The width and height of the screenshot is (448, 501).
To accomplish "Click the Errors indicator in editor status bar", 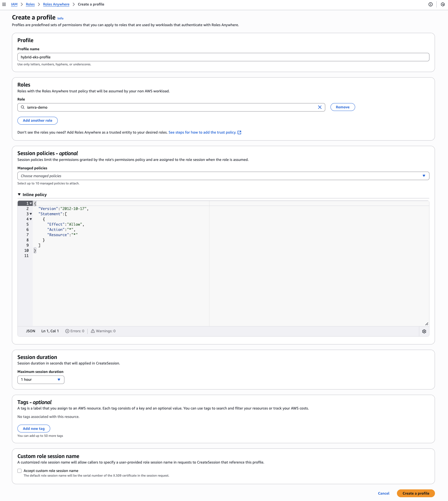I will point(75,331).
